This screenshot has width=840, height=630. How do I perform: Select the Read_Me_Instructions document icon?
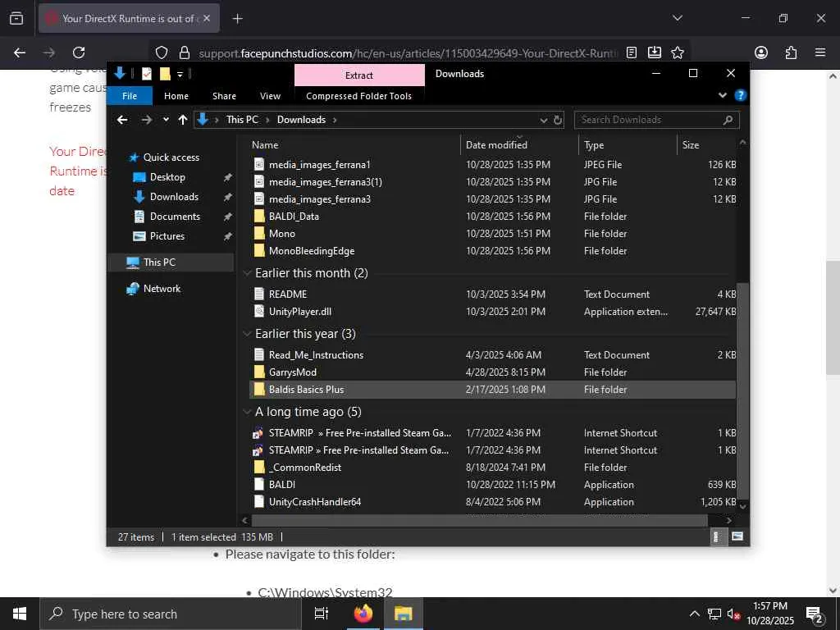259,354
